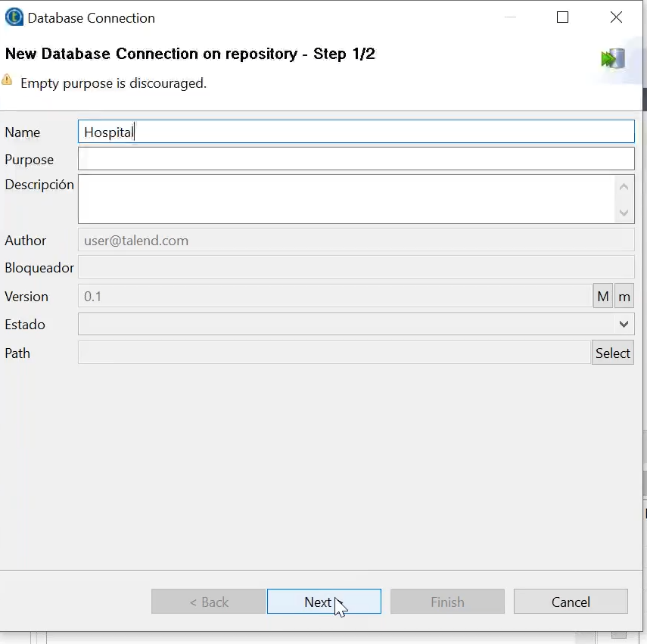Click the Path field
647x644 pixels.
tap(334, 353)
